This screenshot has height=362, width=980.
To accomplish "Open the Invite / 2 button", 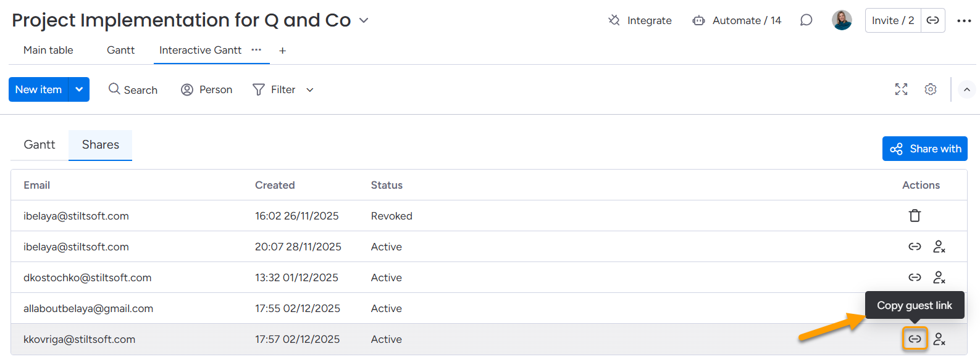I will [892, 20].
